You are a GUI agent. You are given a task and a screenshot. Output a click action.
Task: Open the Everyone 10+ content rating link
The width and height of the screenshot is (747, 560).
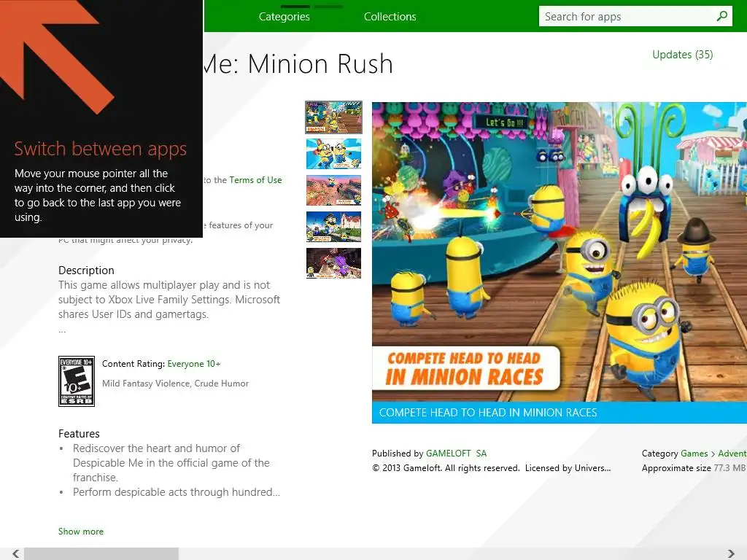(194, 364)
